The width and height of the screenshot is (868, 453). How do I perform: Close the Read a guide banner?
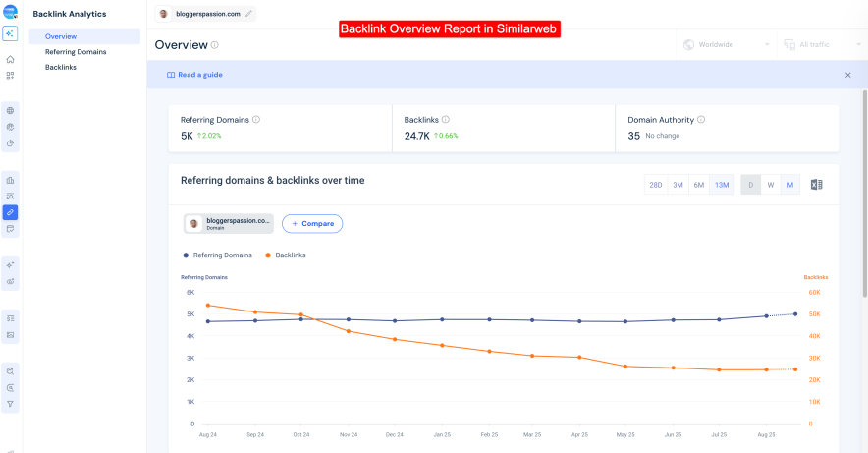(x=847, y=75)
